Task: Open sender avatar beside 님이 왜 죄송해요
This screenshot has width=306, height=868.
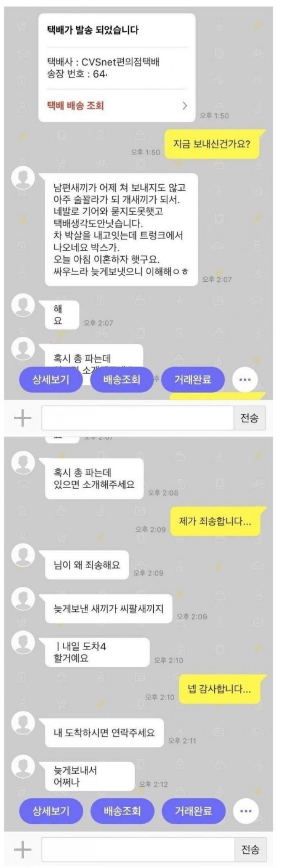Action: (23, 555)
